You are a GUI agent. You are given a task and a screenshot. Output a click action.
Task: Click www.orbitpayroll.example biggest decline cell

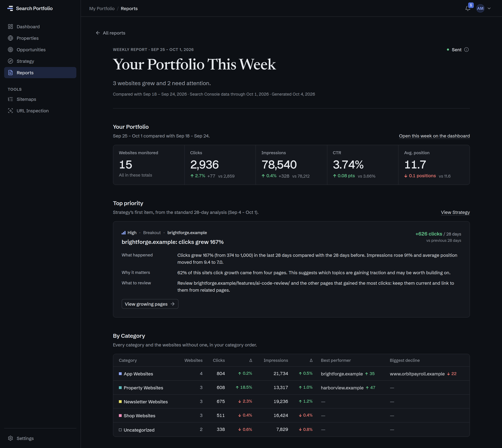pos(423,374)
